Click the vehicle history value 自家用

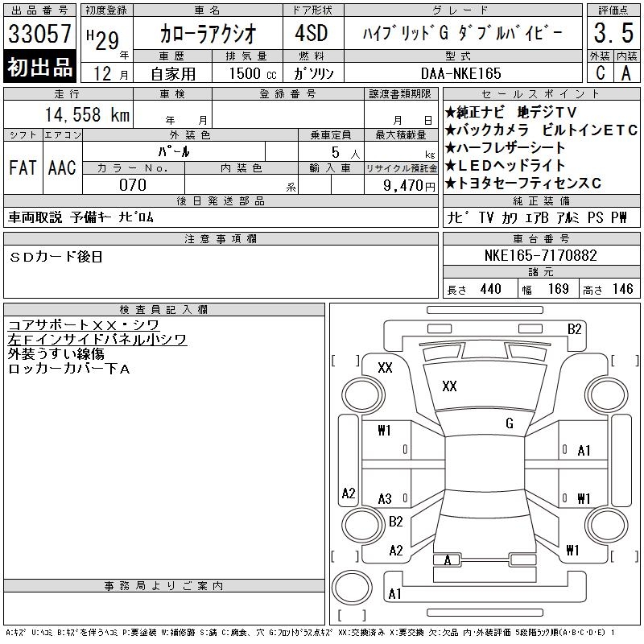point(173,74)
